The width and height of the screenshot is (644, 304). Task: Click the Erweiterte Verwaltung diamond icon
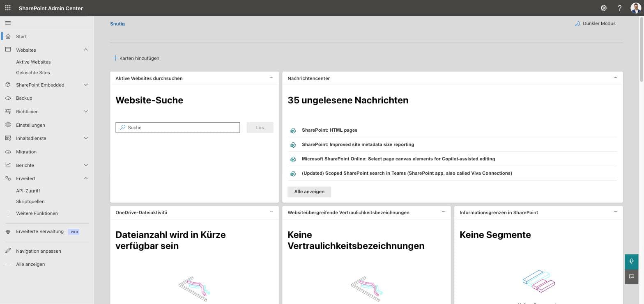pyautogui.click(x=8, y=232)
